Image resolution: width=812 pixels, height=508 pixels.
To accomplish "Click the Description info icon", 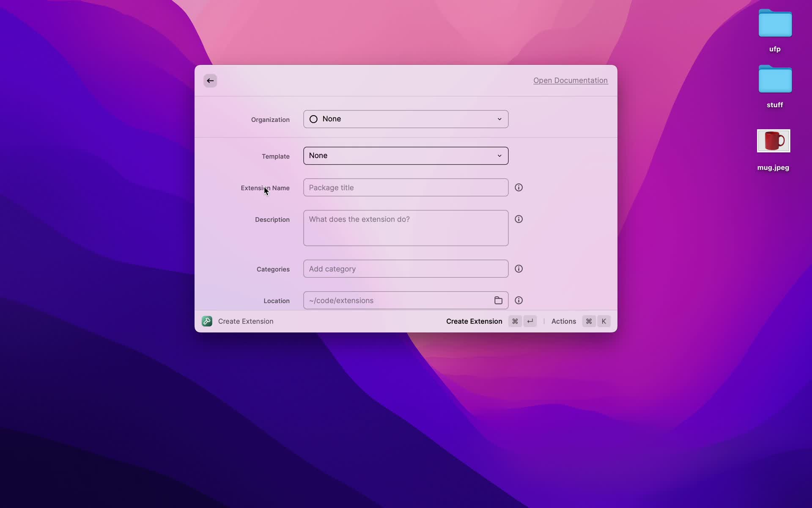I will click(x=518, y=219).
